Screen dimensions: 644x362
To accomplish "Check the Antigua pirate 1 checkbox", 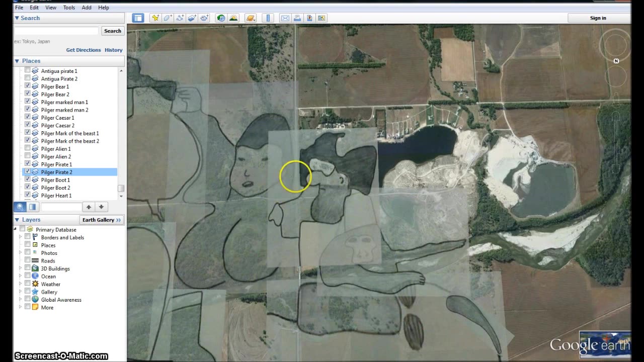I will [x=28, y=71].
